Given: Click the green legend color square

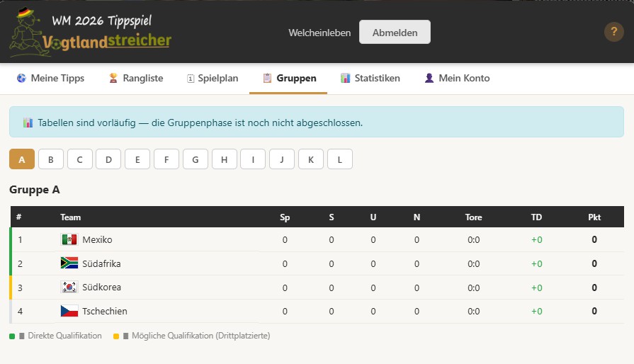Looking at the screenshot, I should click(12, 336).
